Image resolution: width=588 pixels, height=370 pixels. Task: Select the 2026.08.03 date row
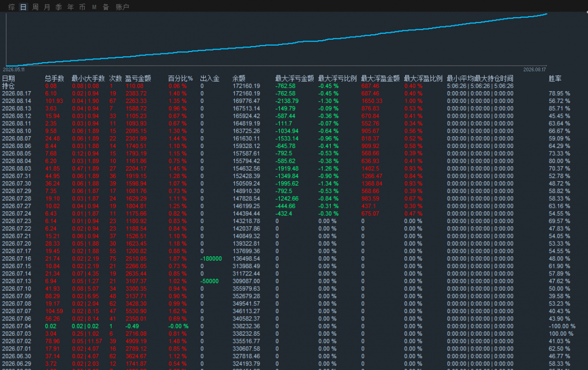[16, 169]
